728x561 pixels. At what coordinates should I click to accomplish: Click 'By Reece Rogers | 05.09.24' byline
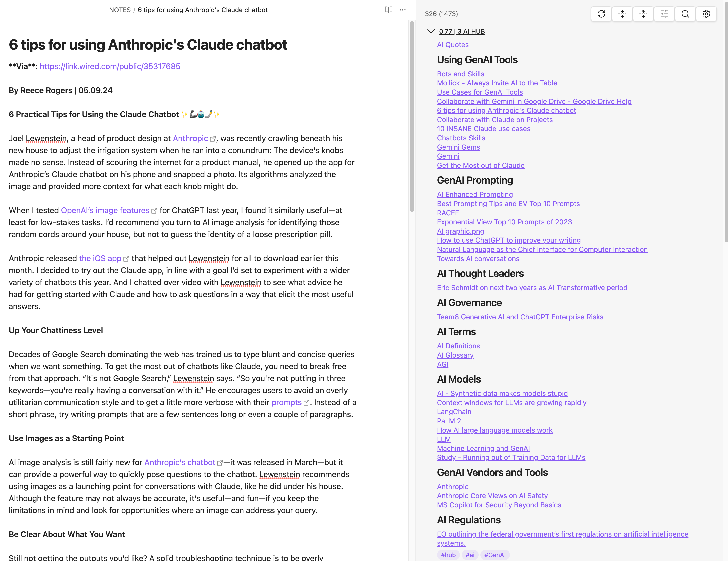[60, 90]
